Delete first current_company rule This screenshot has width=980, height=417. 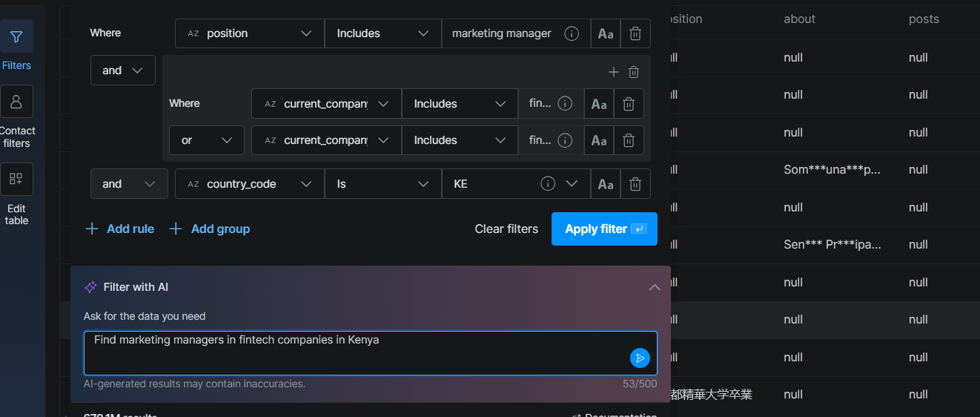[629, 104]
